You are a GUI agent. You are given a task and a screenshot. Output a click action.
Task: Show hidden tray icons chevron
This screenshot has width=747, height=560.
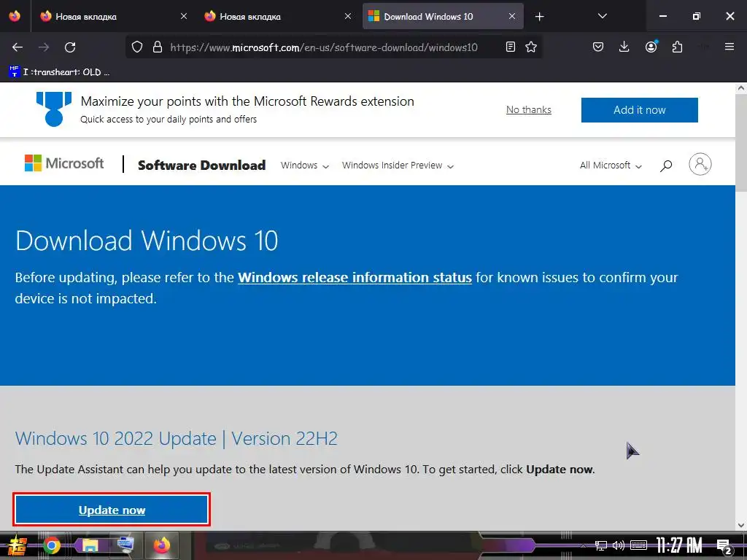click(x=583, y=545)
